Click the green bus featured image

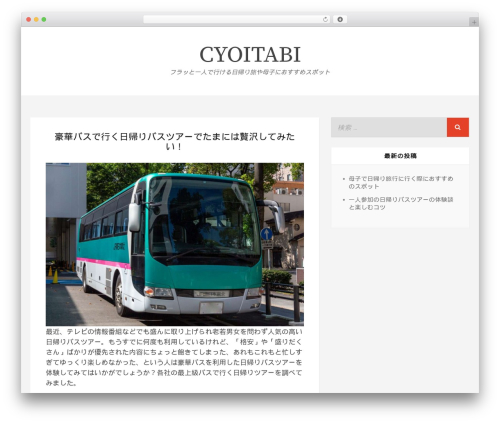tap(175, 244)
